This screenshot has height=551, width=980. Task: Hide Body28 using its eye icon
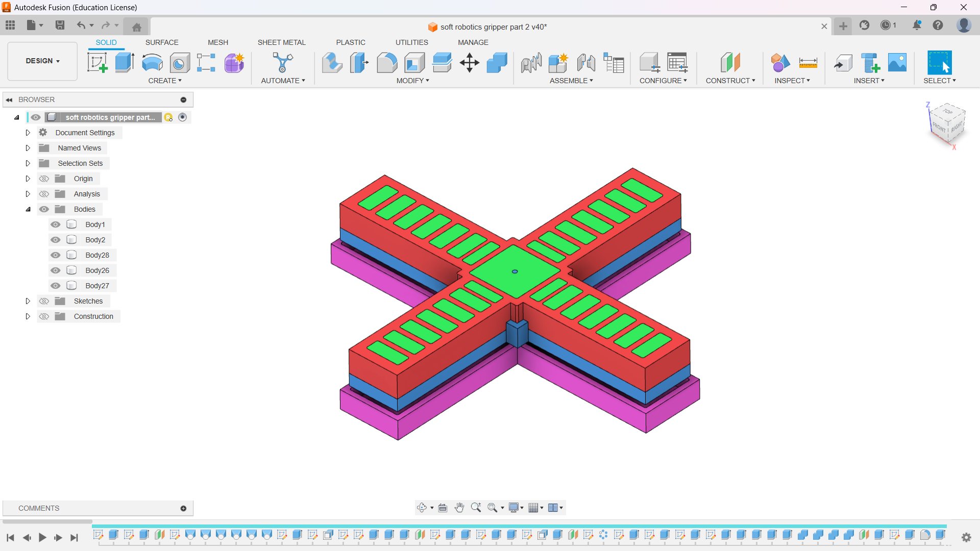point(56,255)
